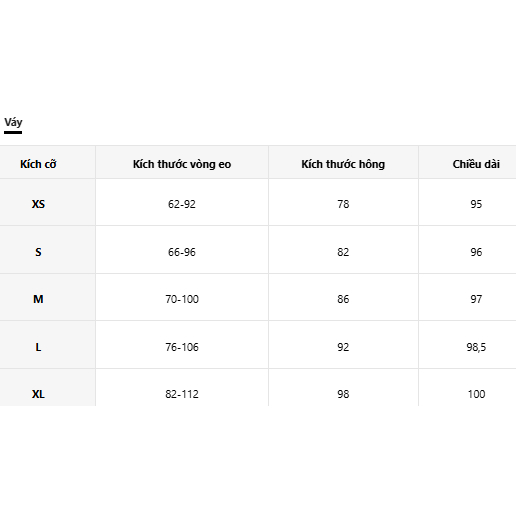The width and height of the screenshot is (516, 516).
Task: Select the L size row label
Action: pyautogui.click(x=38, y=347)
